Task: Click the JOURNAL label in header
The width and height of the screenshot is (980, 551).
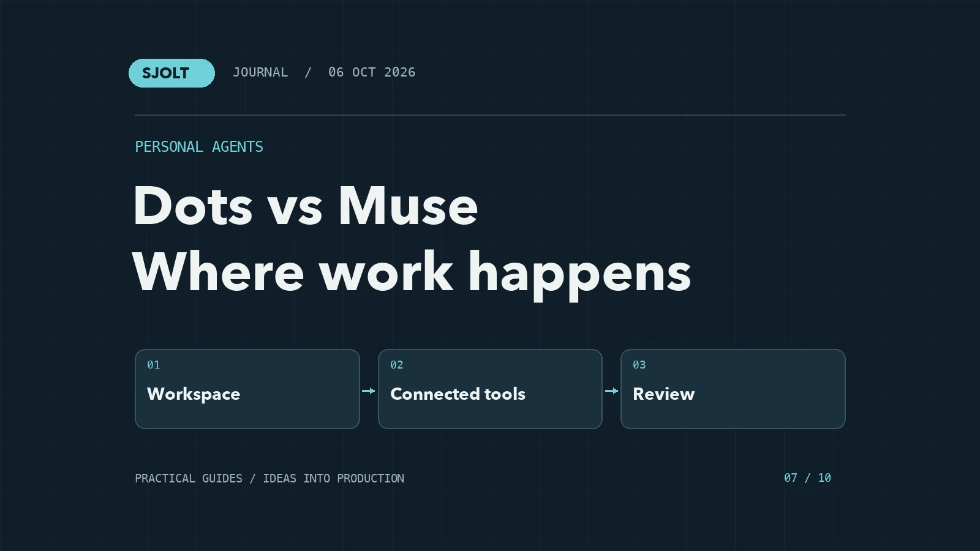Action: click(260, 72)
